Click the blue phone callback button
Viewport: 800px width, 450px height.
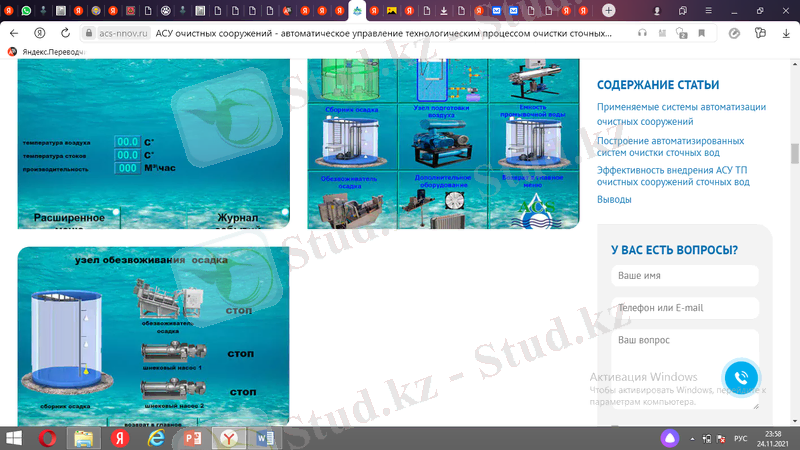point(741,378)
